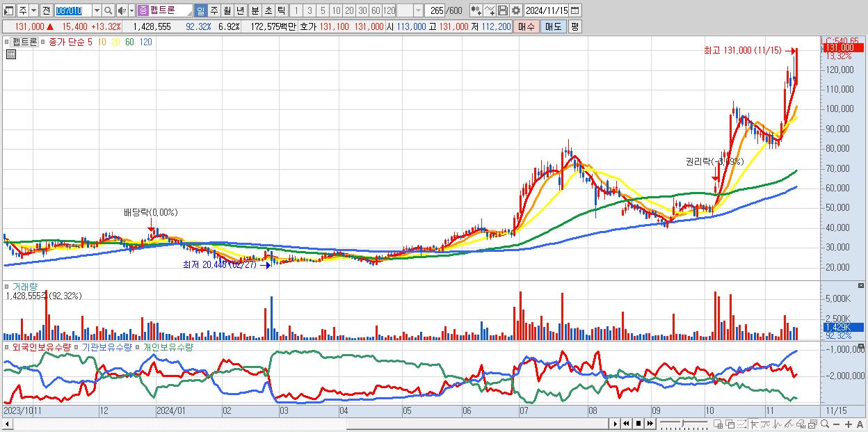The width and height of the screenshot is (868, 432).
Task: Click the 전 button
Action: pyautogui.click(x=46, y=10)
